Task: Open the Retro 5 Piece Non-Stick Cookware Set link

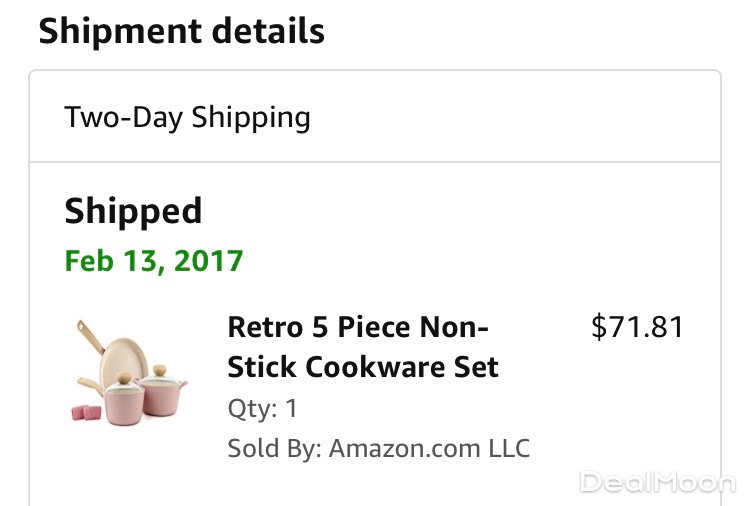Action: coord(362,347)
